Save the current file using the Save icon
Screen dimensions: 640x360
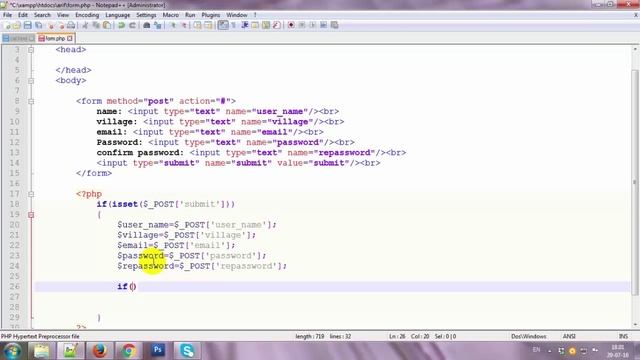point(27,25)
